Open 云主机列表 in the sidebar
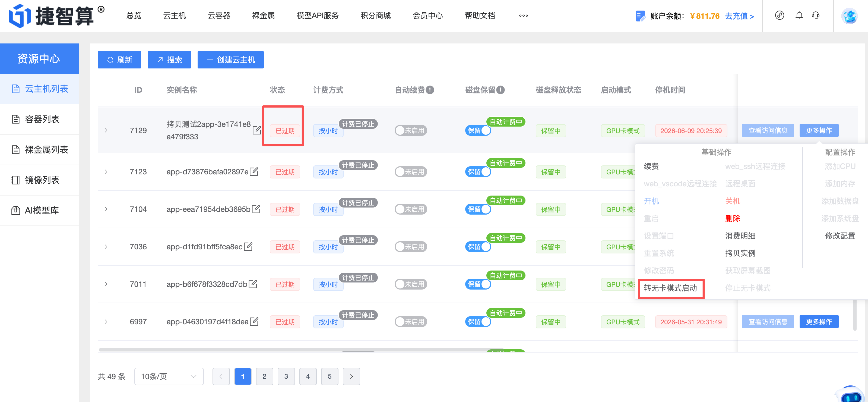The image size is (868, 402). (40, 89)
